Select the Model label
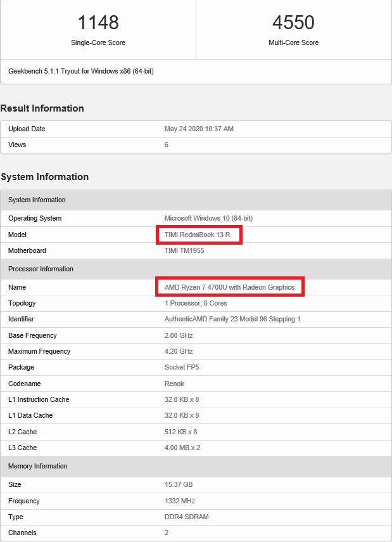Image resolution: width=392 pixels, height=542 pixels. click(17, 235)
